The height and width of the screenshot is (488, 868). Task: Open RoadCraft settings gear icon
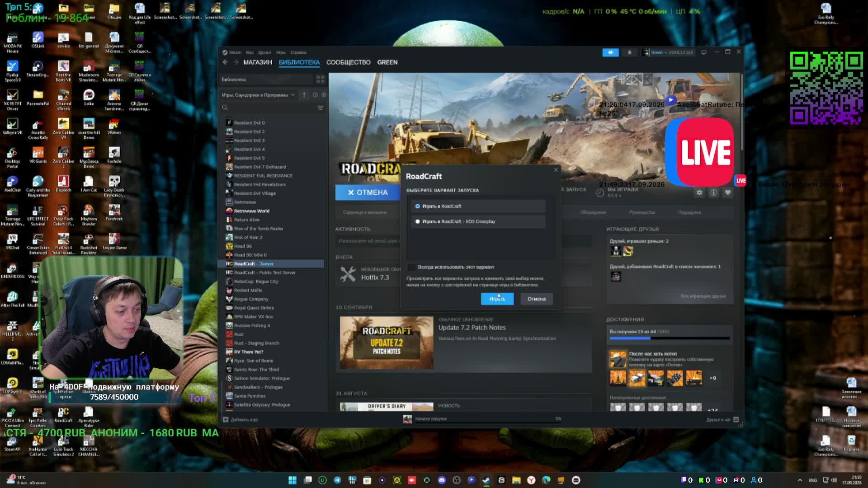point(699,192)
